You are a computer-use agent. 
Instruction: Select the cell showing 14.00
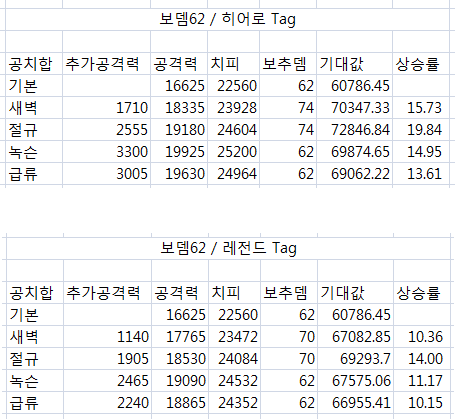(422, 358)
